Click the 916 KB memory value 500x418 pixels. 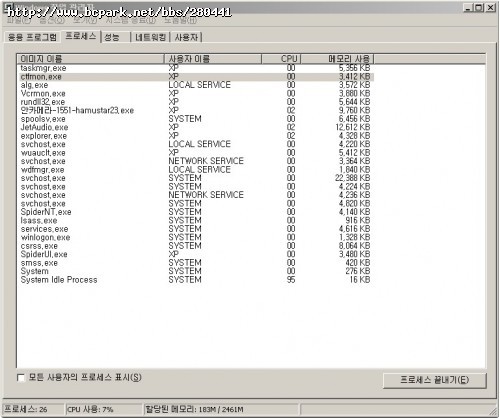click(358, 221)
